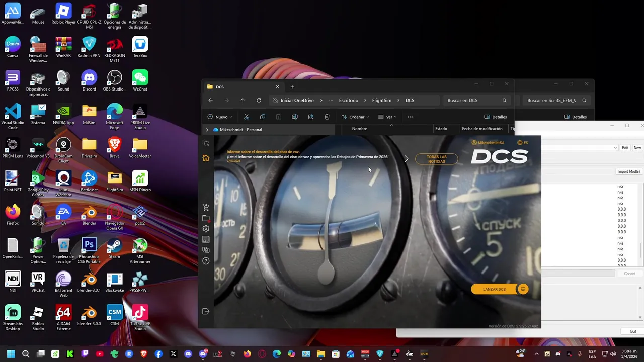Open the Ordenar sort dropdown
This screenshot has width=644, height=362.
click(355, 117)
